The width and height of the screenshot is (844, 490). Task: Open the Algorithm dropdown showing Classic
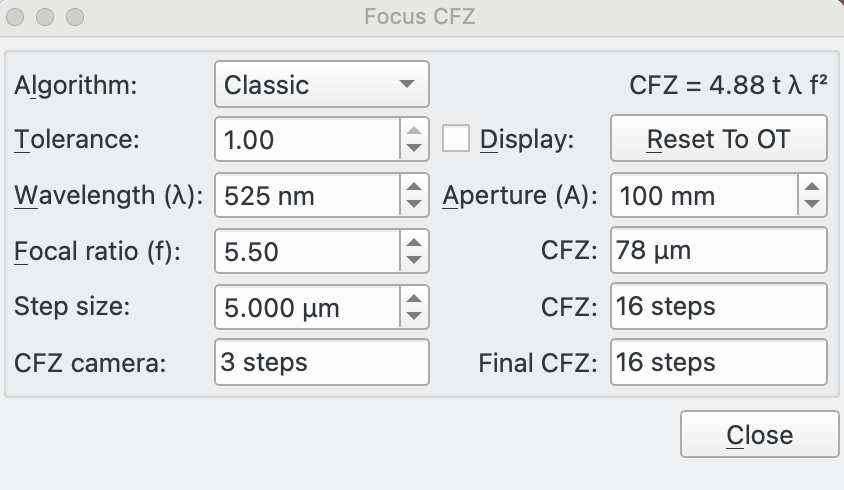click(x=321, y=85)
